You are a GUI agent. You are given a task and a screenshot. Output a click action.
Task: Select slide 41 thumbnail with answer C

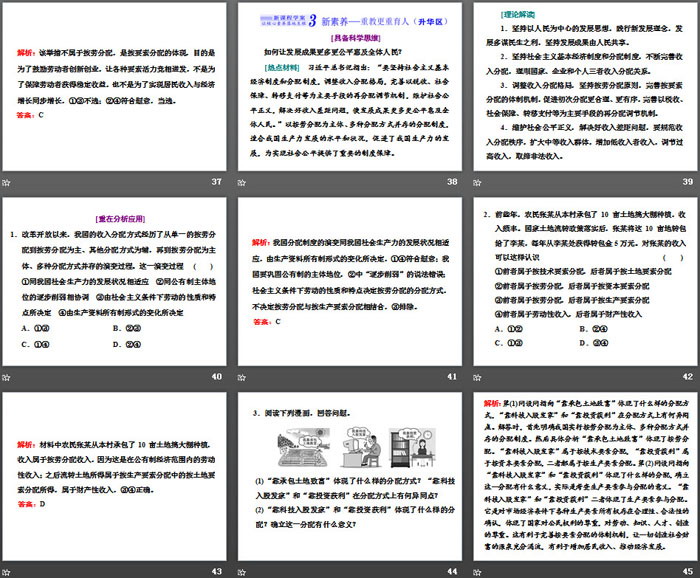350,282
